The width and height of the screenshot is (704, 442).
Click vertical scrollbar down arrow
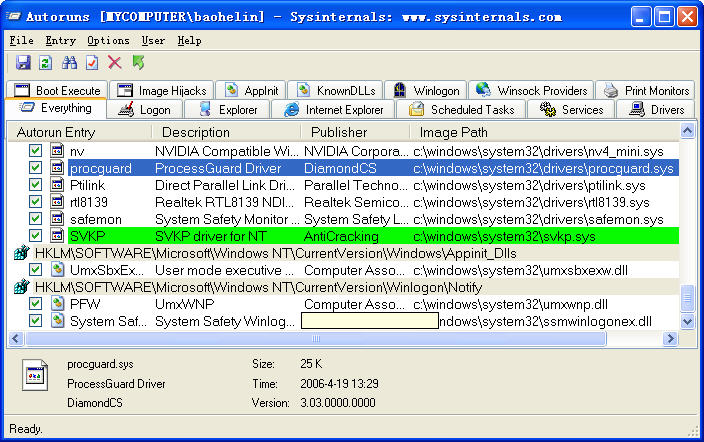pos(687,321)
